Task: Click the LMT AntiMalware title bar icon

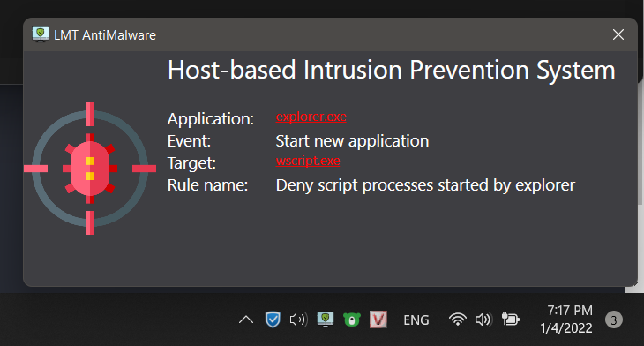Action: [x=41, y=34]
